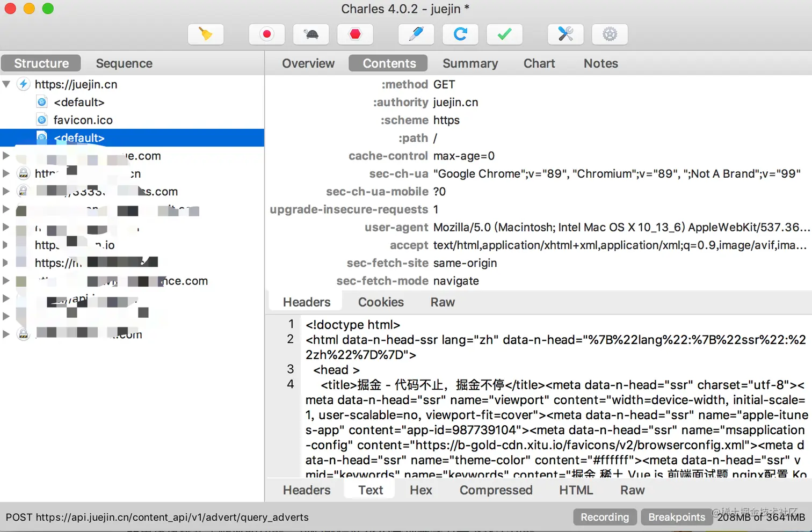Viewport: 812px width, 532px height.
Task: Toggle throttling with the turtle icon
Action: click(311, 34)
